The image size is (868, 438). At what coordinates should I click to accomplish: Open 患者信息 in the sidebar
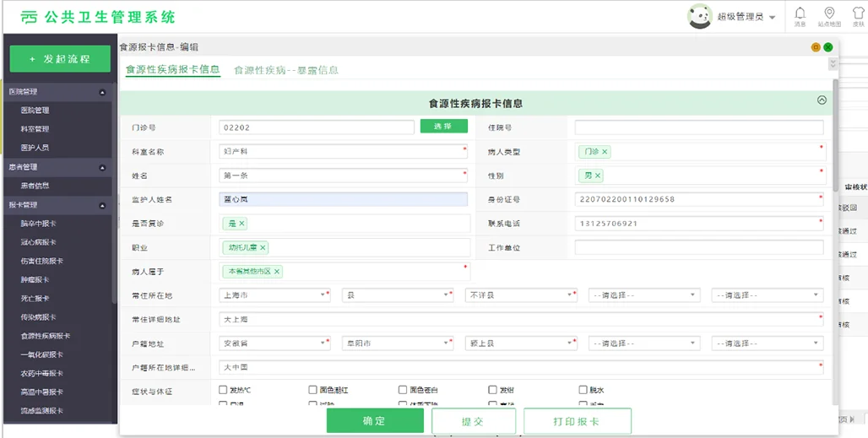[x=35, y=186]
